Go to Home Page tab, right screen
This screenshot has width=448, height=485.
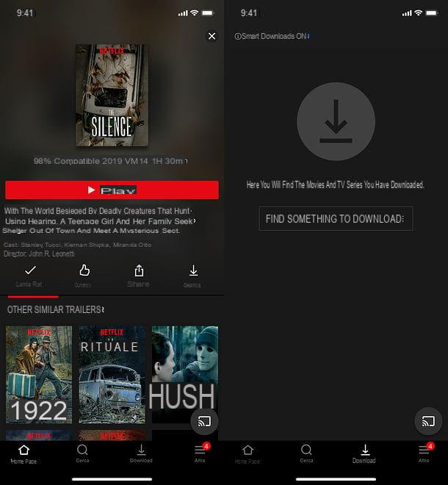248,454
